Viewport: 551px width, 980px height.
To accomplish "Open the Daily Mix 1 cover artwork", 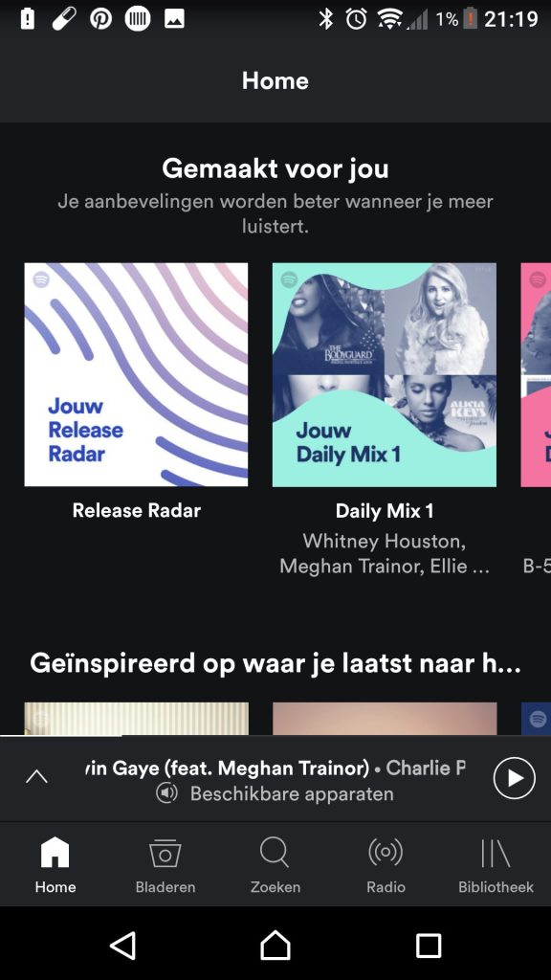I will coord(385,374).
